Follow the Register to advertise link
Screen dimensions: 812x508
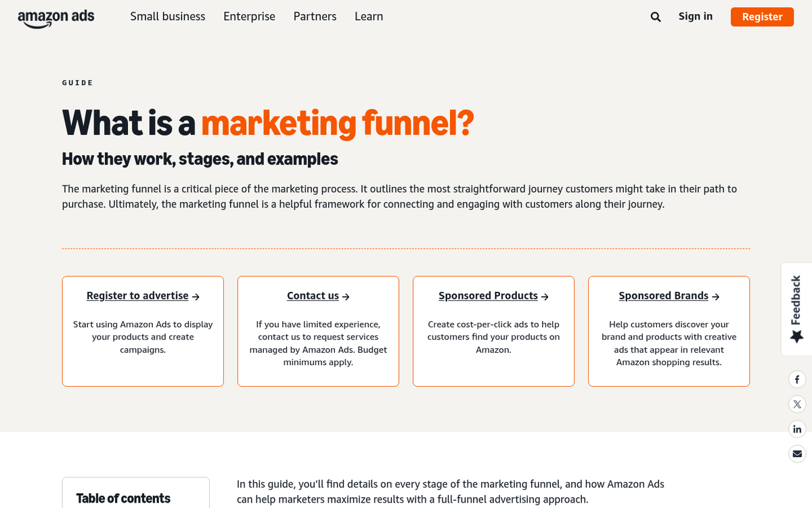137,295
